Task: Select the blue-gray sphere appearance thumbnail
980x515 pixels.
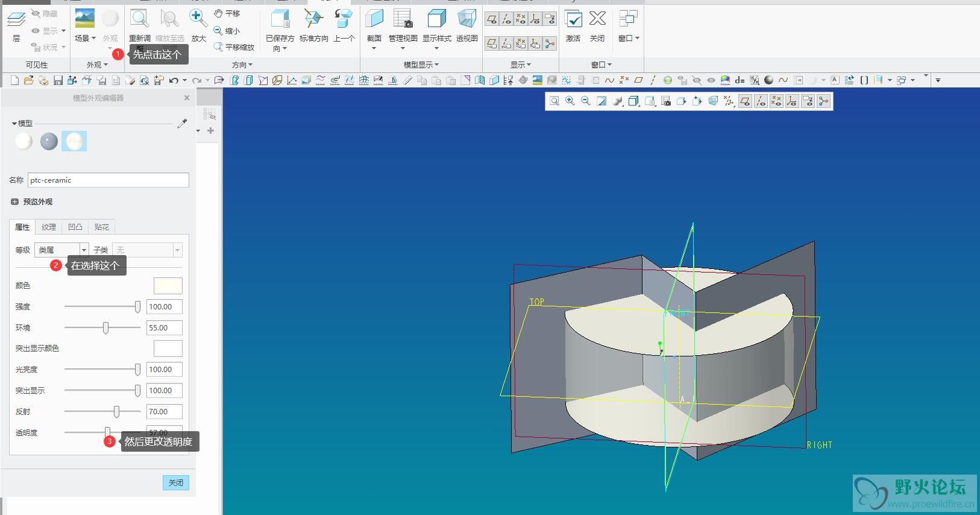Action: [x=49, y=141]
